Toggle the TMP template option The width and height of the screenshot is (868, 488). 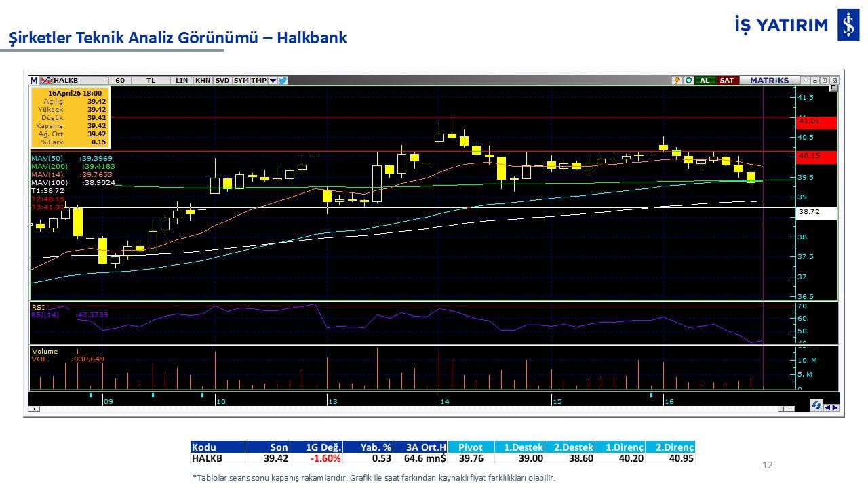pyautogui.click(x=258, y=80)
